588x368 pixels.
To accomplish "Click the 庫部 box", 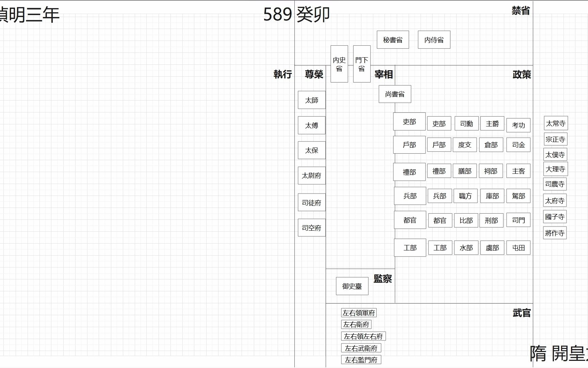I will click(x=492, y=196).
